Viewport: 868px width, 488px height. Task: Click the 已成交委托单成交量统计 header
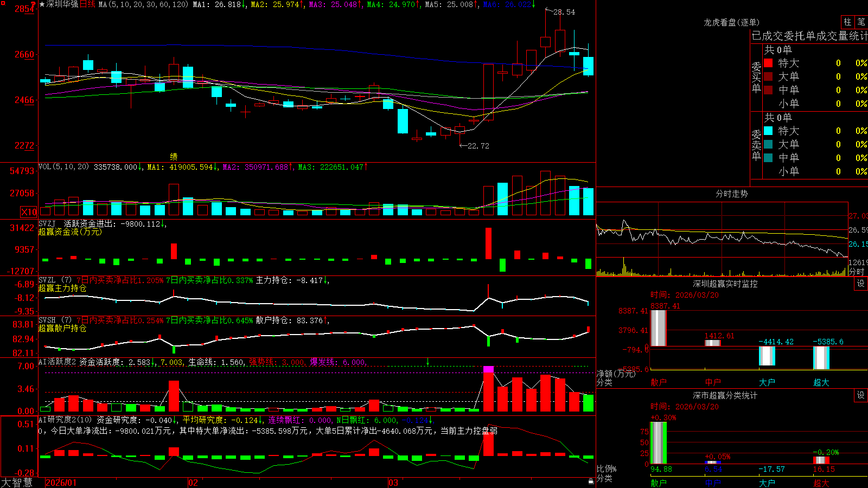point(809,36)
